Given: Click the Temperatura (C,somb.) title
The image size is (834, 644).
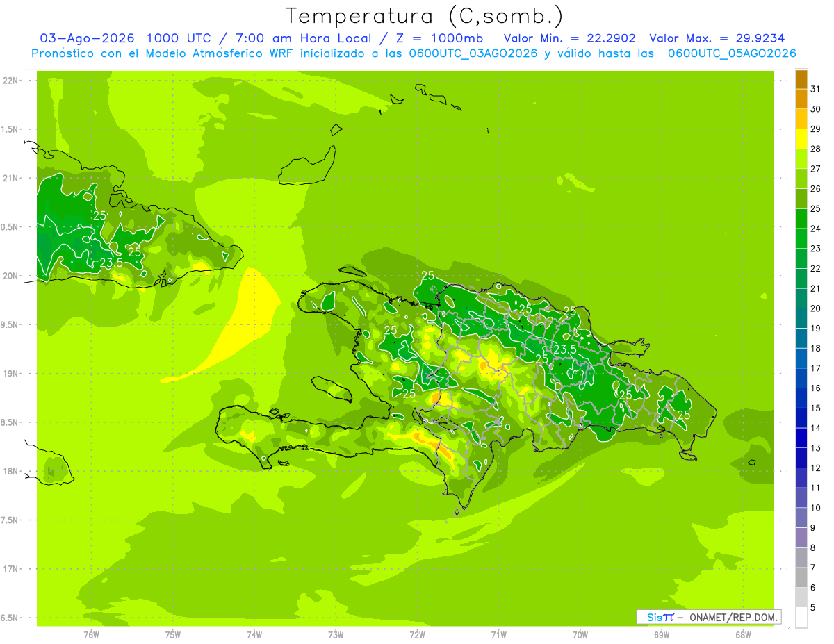Looking at the screenshot, I should [424, 16].
